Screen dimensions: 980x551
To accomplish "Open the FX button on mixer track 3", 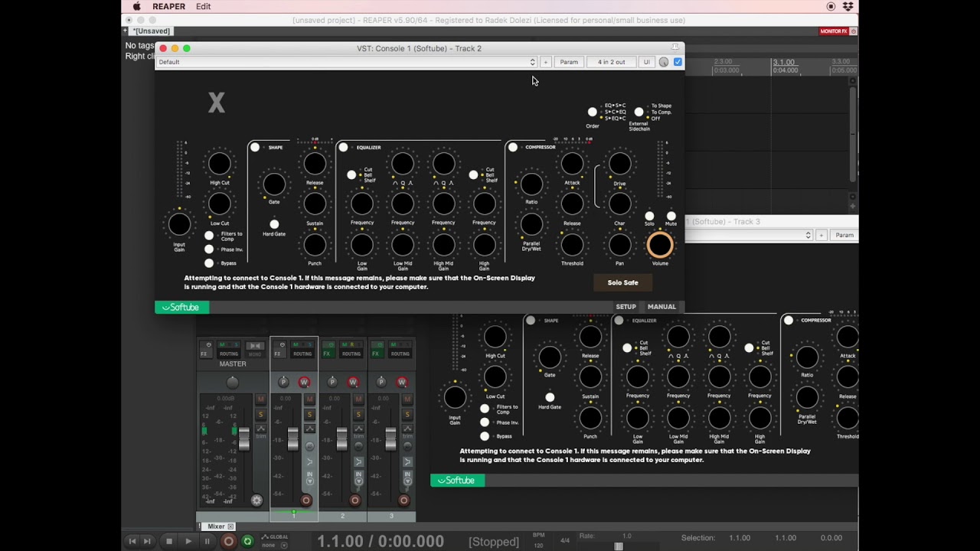I will (x=376, y=349).
